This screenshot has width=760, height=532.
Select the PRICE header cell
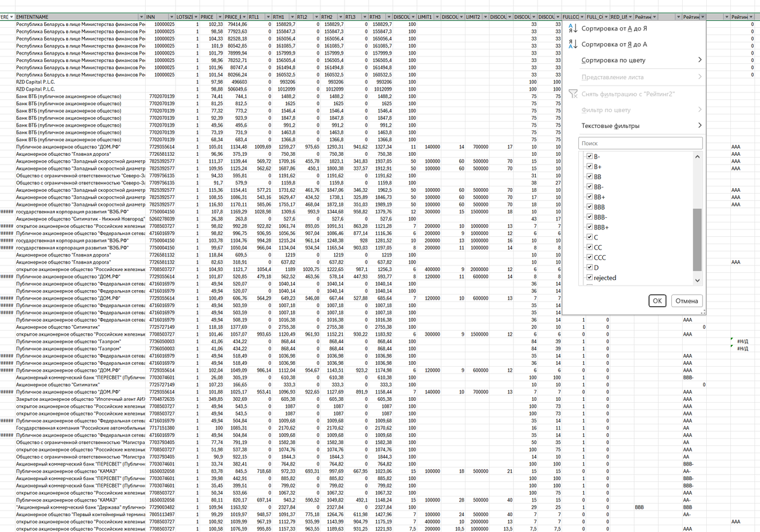click(x=211, y=16)
